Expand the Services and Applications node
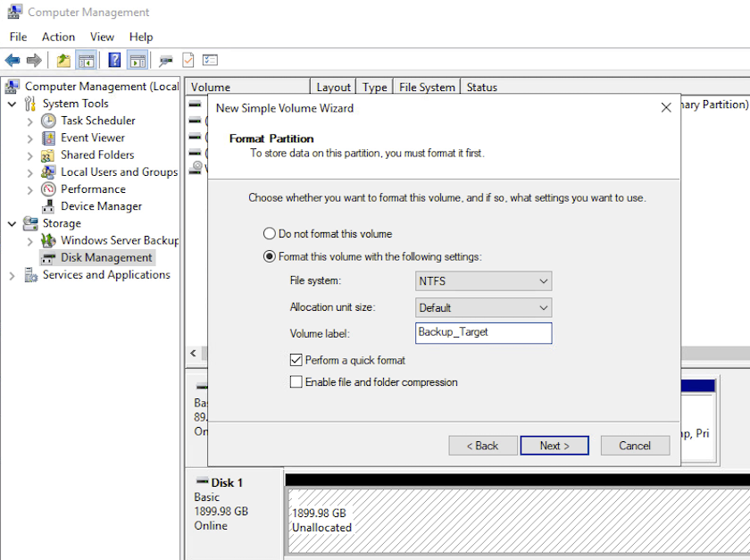 [12, 275]
